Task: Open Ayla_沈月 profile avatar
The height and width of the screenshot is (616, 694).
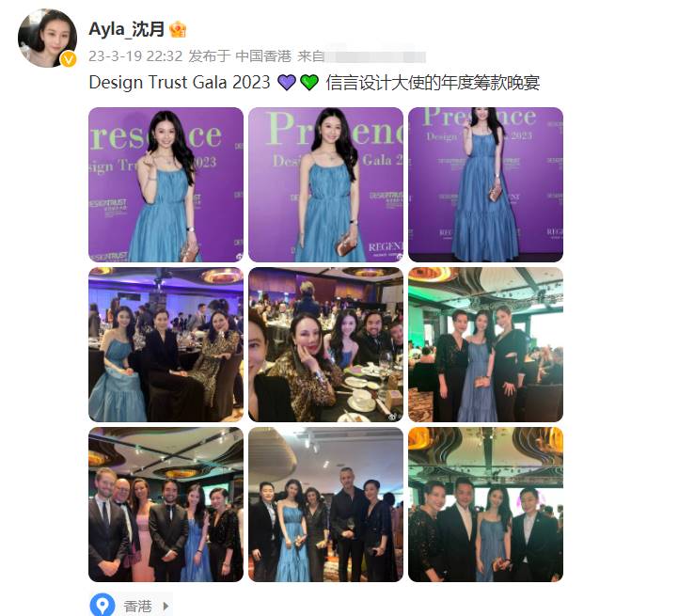Action: 47,38
